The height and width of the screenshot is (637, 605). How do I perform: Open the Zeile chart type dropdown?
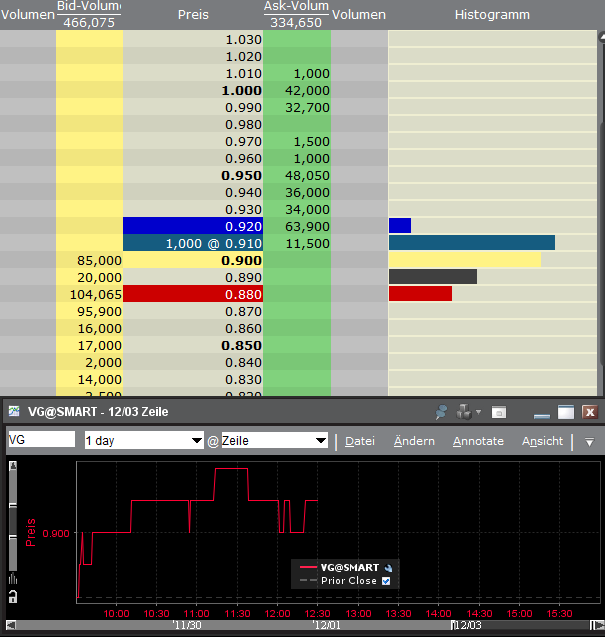(x=274, y=440)
